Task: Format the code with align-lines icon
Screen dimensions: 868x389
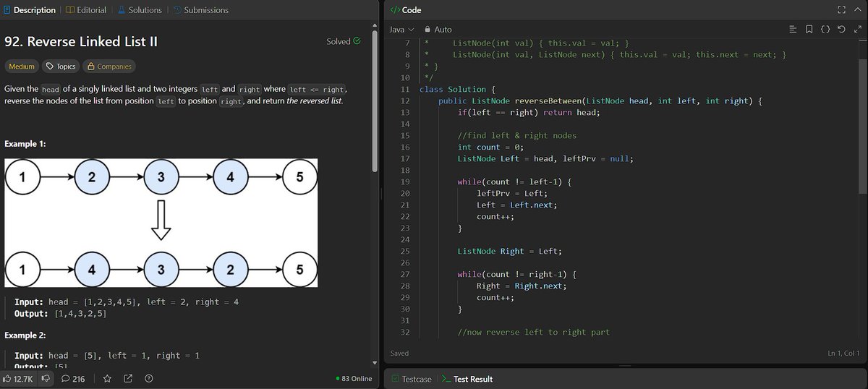Action: coord(793,30)
